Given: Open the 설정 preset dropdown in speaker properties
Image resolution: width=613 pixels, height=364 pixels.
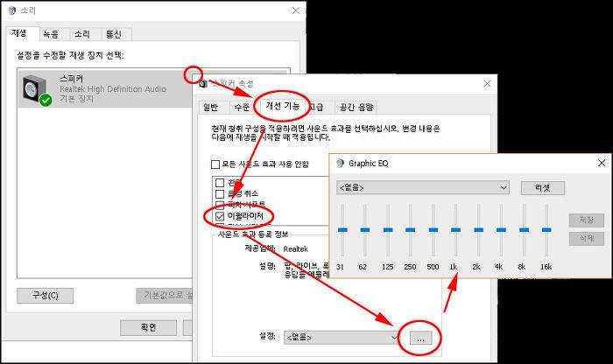Looking at the screenshot, I should (342, 338).
